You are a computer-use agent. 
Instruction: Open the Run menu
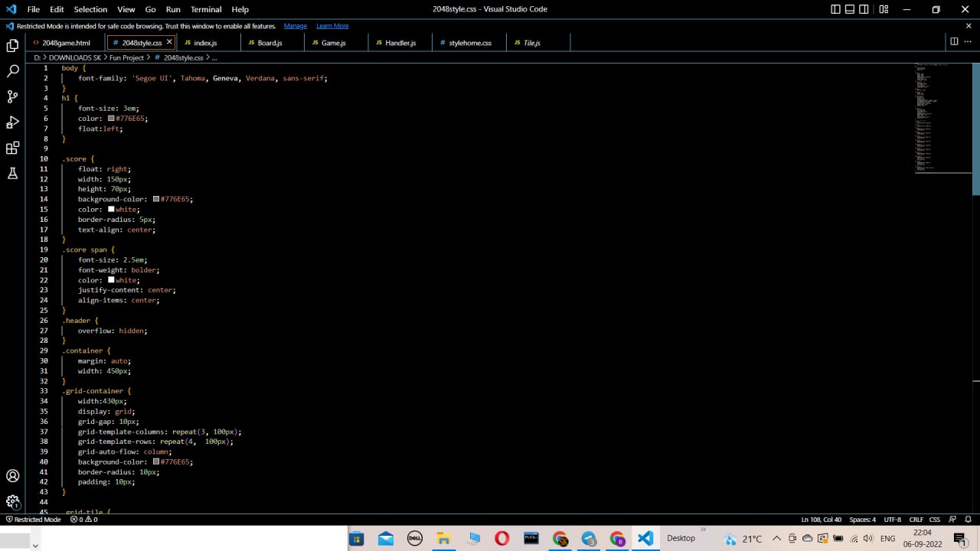coord(173,9)
